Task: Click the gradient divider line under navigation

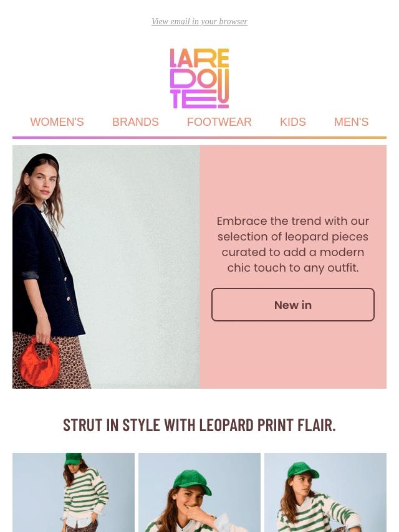Action: (x=199, y=138)
